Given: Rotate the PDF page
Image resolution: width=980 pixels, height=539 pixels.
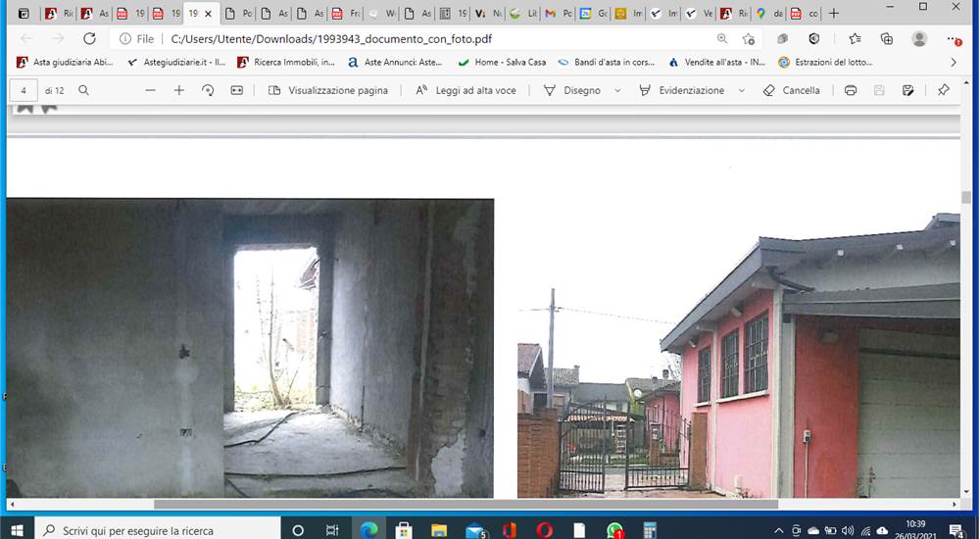Looking at the screenshot, I should [x=208, y=91].
